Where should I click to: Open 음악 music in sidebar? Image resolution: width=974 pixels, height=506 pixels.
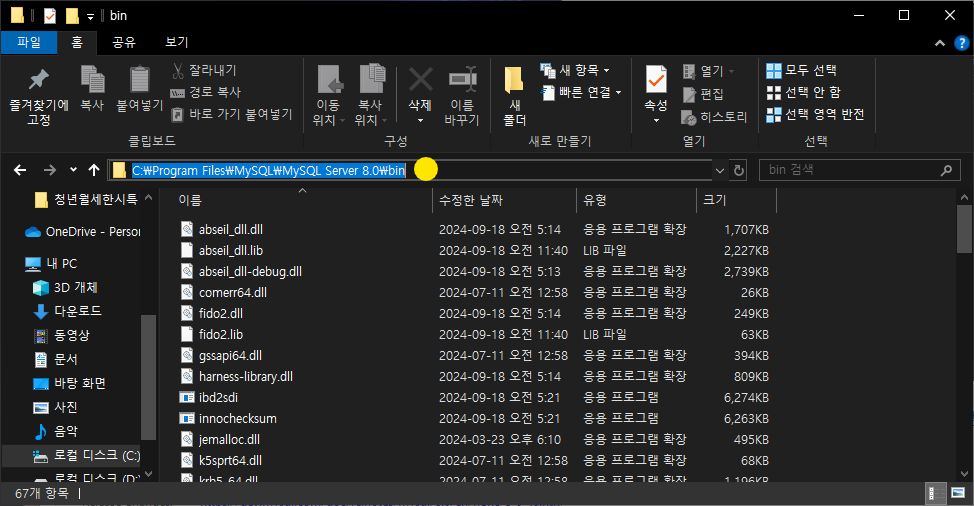(55, 431)
